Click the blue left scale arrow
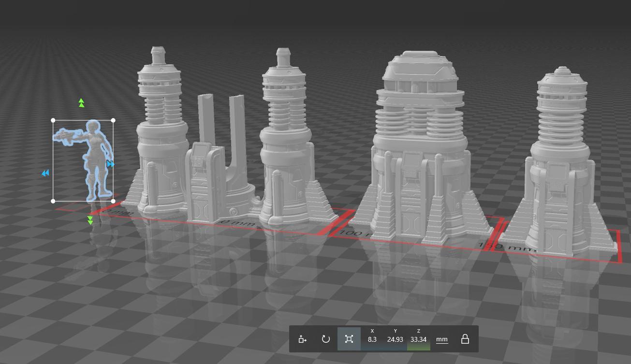 (x=45, y=173)
